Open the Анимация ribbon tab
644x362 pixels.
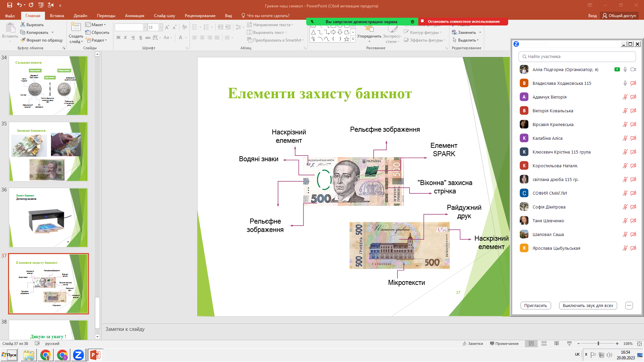[x=134, y=16]
